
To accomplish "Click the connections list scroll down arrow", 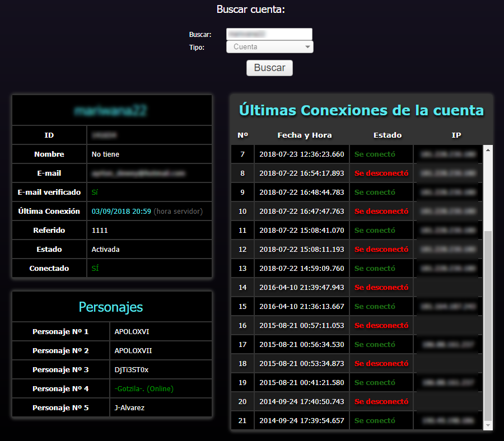I will coord(488,425).
